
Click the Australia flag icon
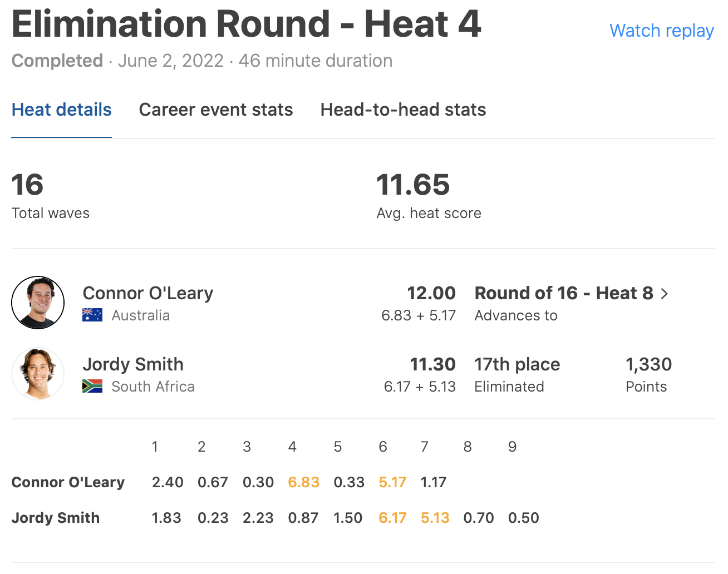92,315
